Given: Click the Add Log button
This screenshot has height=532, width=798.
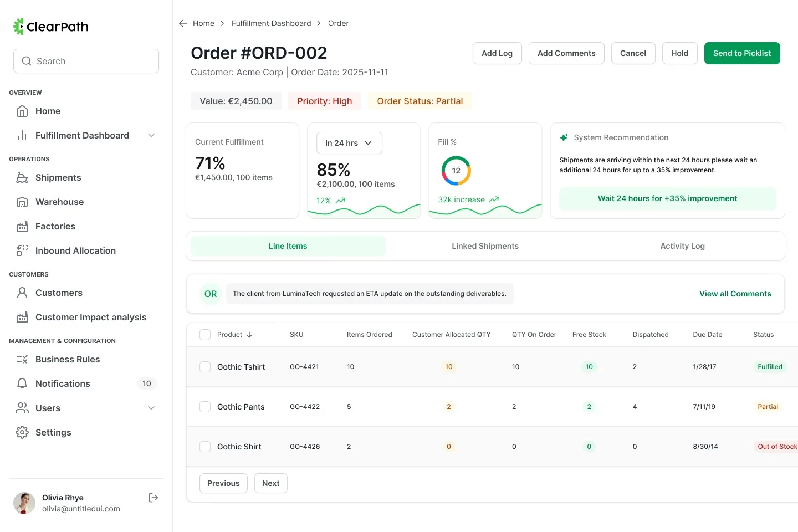Looking at the screenshot, I should click(x=497, y=53).
